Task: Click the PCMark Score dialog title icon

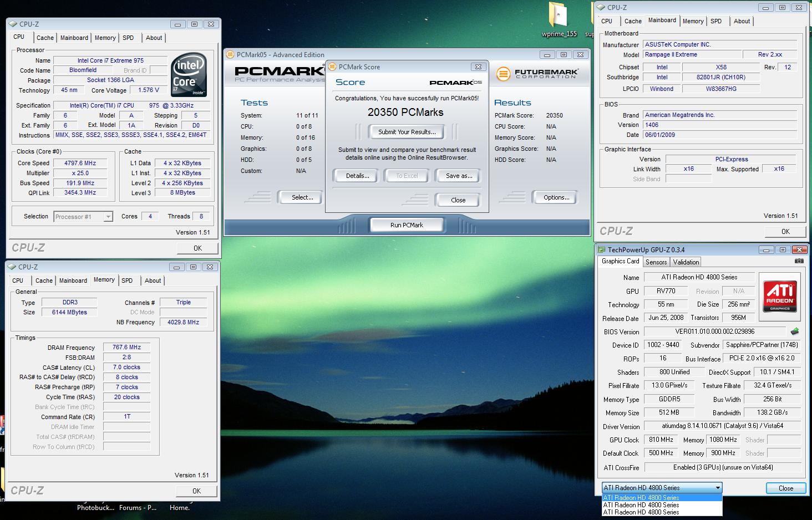Action: [x=332, y=67]
